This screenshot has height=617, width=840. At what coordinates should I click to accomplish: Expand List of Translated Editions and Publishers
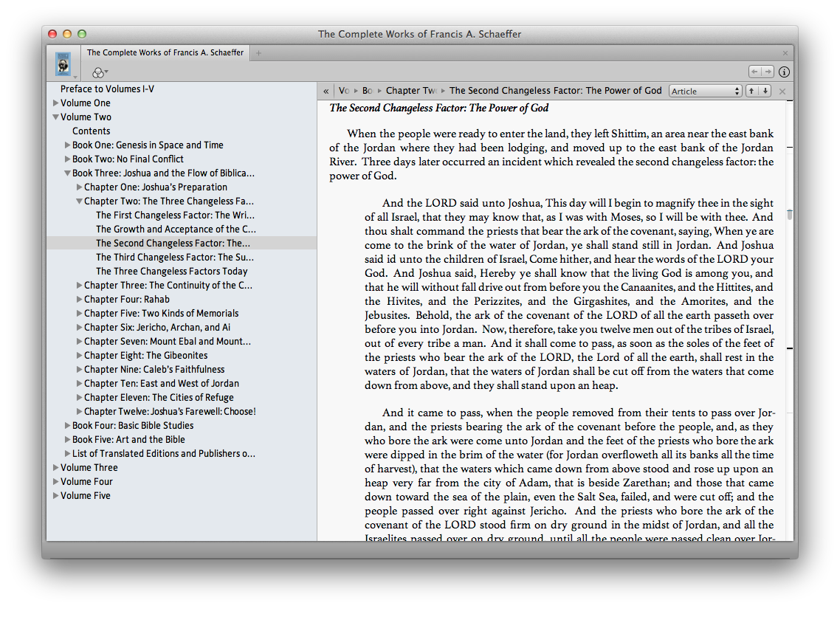tap(67, 454)
